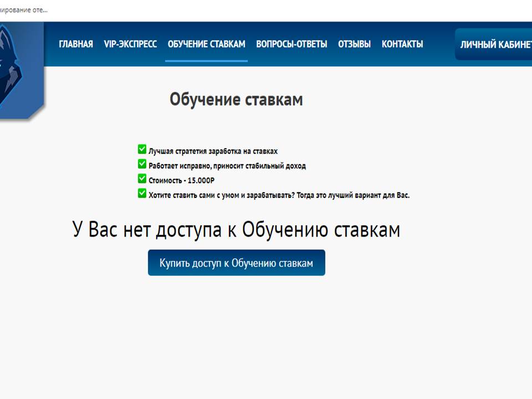Click the heading Обучение ставкам
The height and width of the screenshot is (399, 532).
pos(236,99)
